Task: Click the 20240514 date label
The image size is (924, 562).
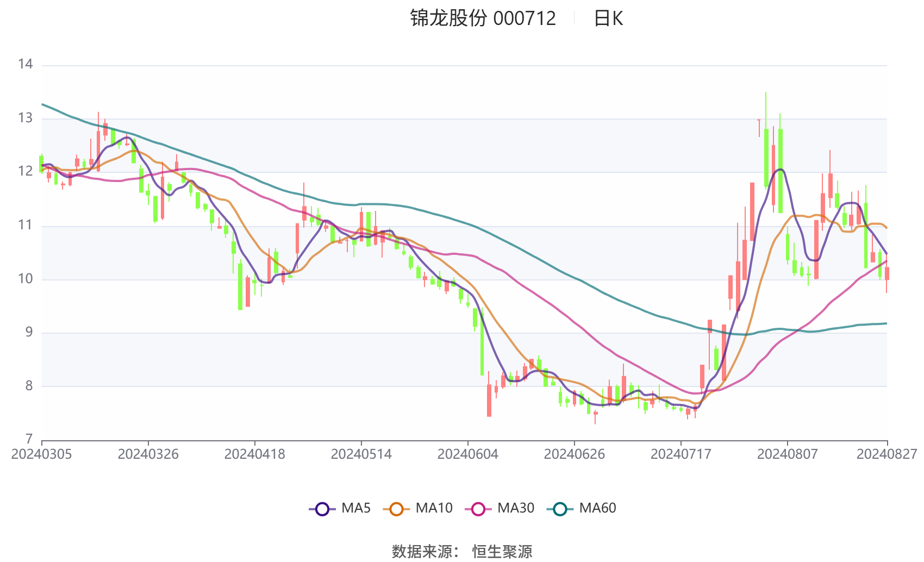Action: [361, 454]
